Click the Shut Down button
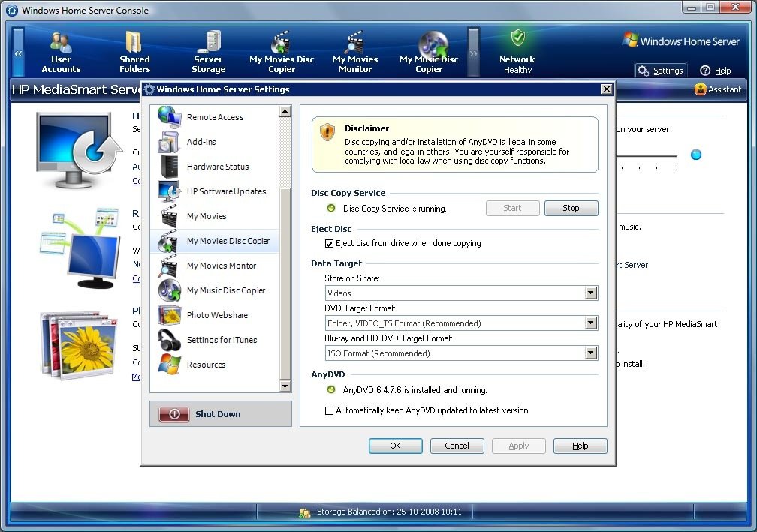The width and height of the screenshot is (757, 532). [220, 414]
